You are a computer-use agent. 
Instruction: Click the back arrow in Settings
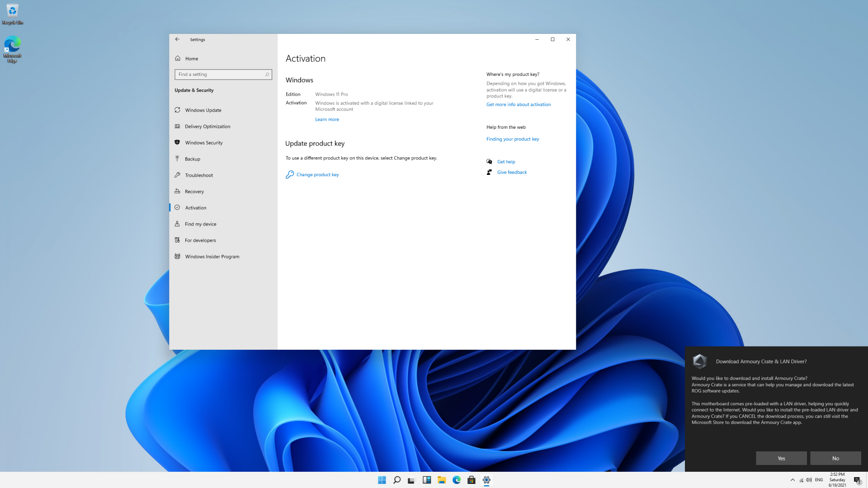[x=177, y=39]
